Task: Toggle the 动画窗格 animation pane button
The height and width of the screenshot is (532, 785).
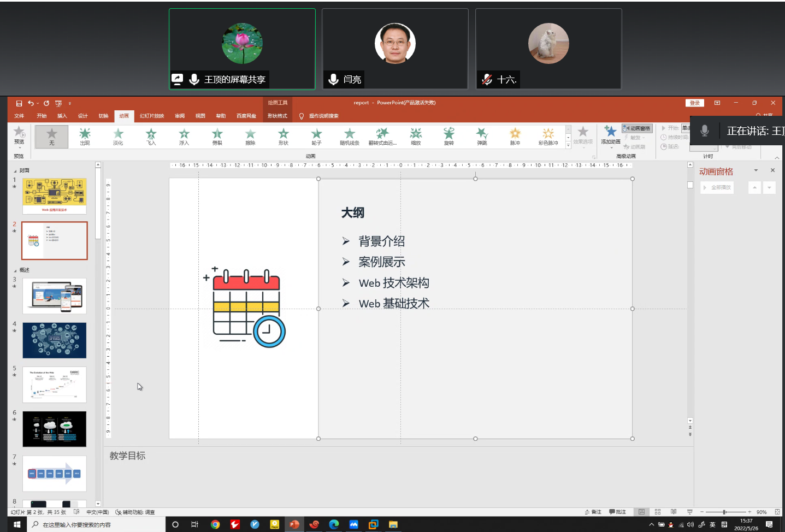Action: coord(638,128)
